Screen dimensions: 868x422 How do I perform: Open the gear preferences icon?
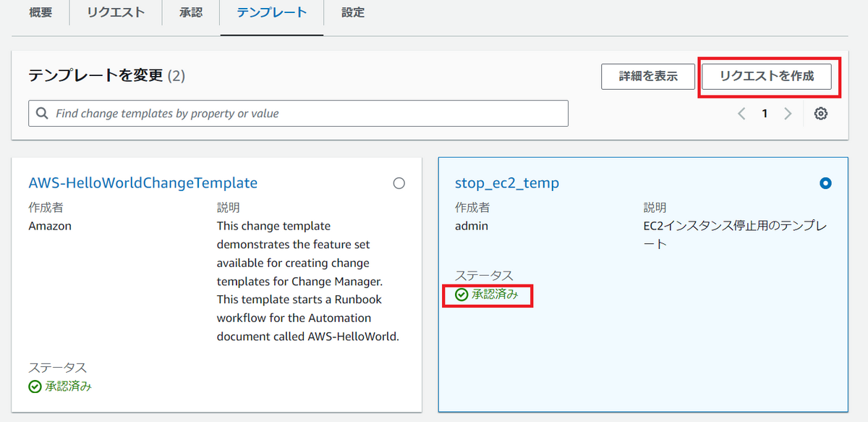click(821, 114)
